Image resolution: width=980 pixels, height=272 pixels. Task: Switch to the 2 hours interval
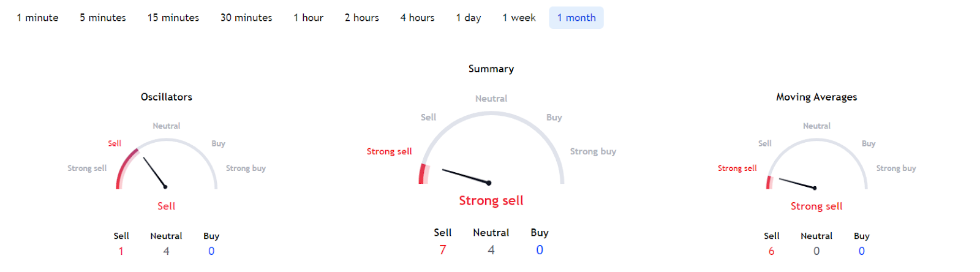[x=362, y=18]
